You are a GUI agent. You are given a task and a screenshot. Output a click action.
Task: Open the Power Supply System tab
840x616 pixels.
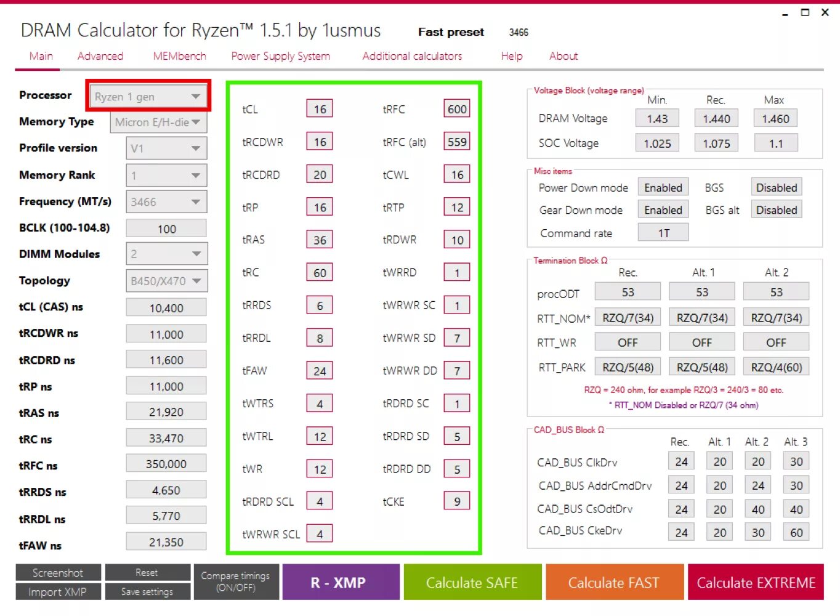(281, 56)
